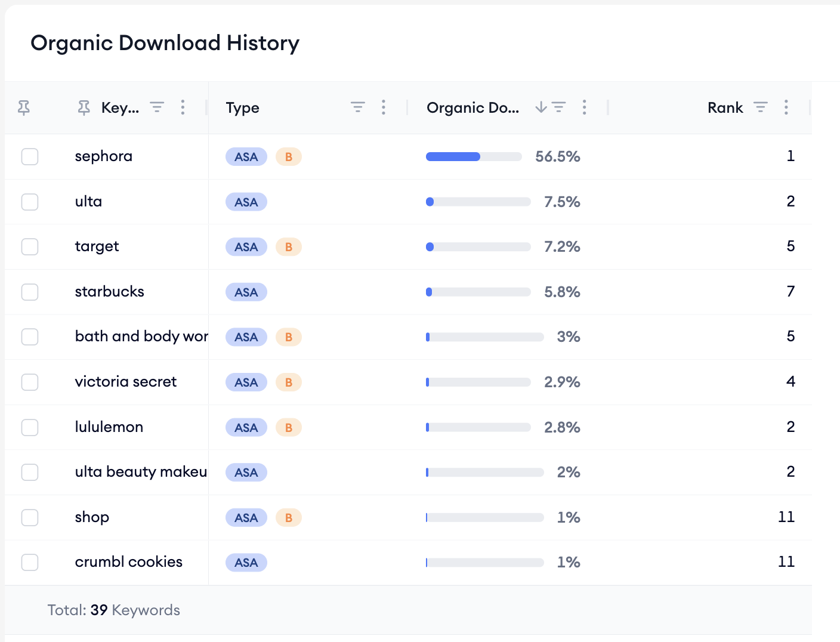
Task: Check the crumbl cookies row checkbox
Action: click(x=30, y=562)
